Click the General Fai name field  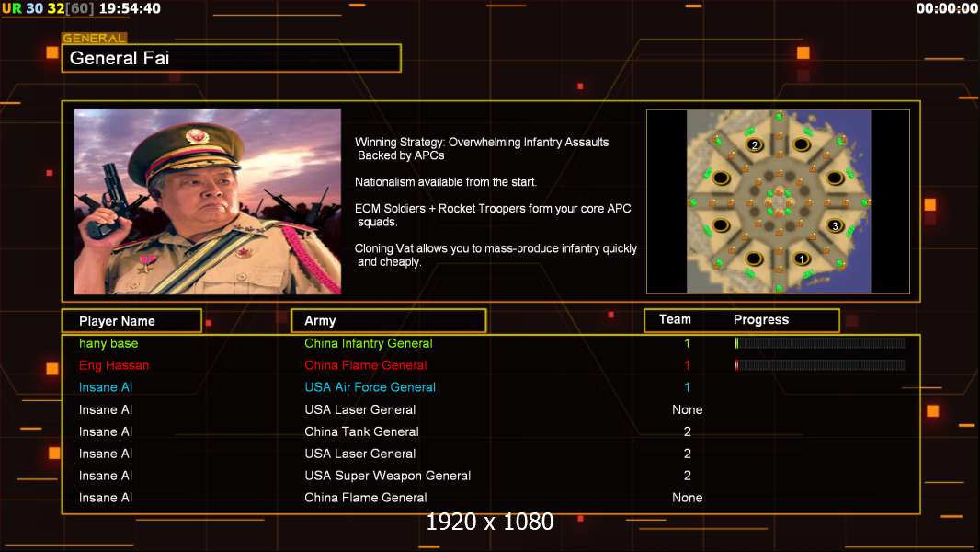(x=232, y=58)
